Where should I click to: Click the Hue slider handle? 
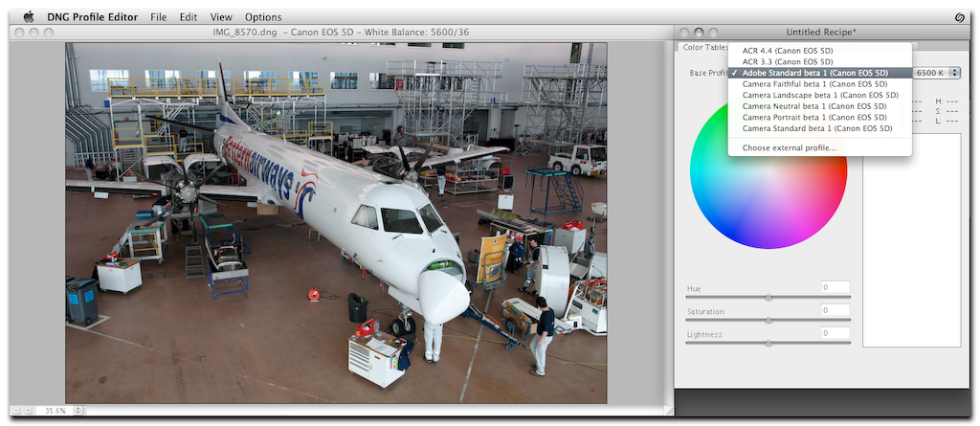768,297
